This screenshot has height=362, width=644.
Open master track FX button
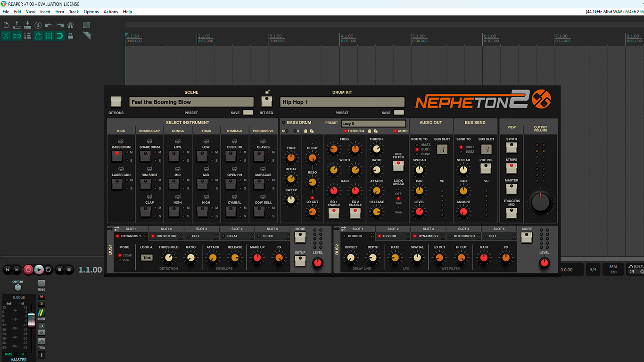[x=41, y=326]
